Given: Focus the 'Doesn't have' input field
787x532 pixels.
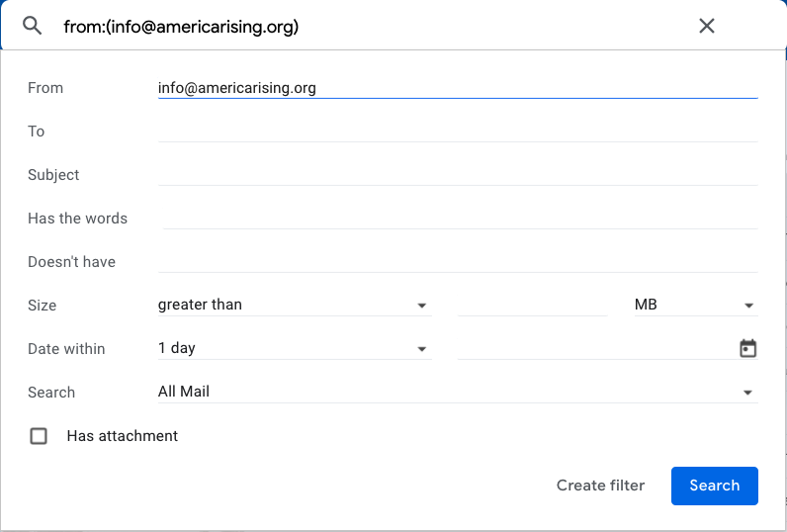Looking at the screenshot, I should pyautogui.click(x=457, y=262).
